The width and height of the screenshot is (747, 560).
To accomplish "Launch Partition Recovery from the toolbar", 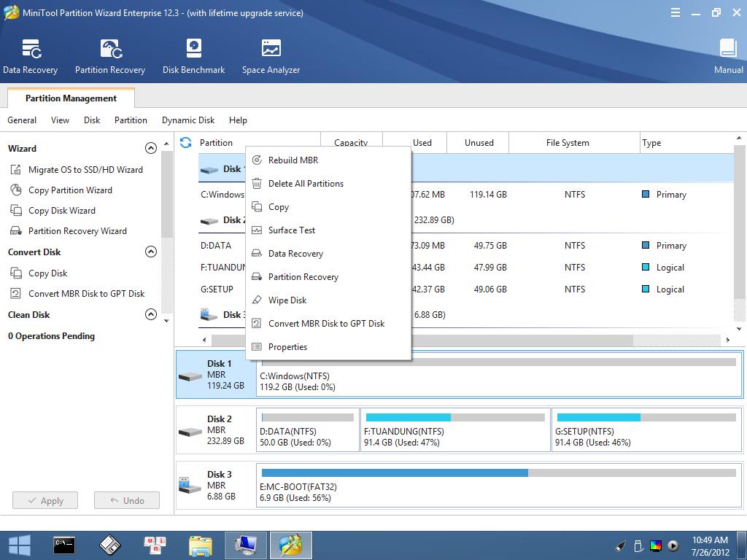I will [110, 50].
